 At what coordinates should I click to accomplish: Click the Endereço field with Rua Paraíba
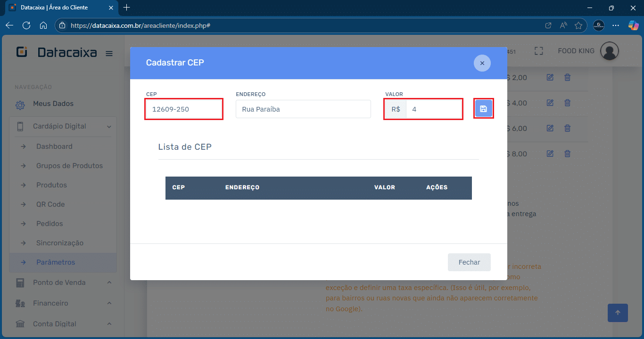point(303,109)
